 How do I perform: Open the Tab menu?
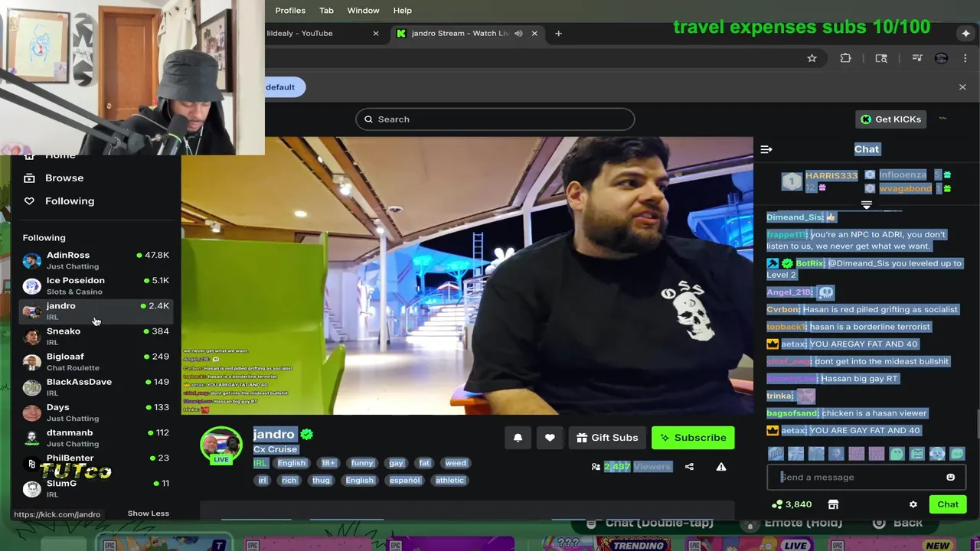[326, 11]
